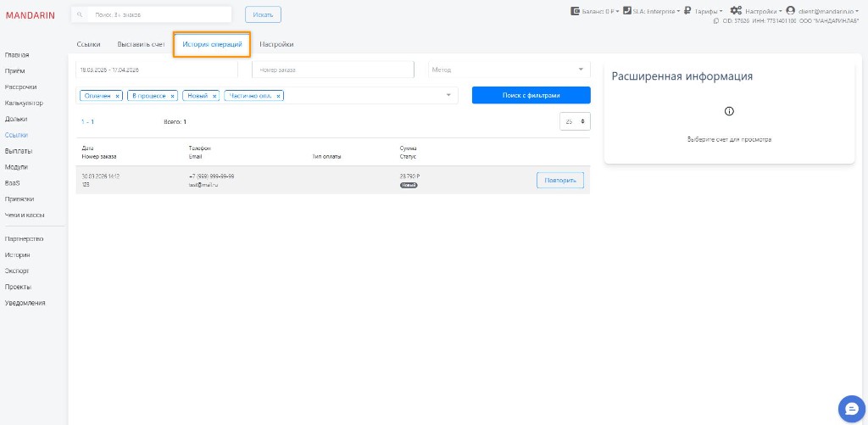
Task: Open the chat support bubble icon
Action: click(849, 408)
